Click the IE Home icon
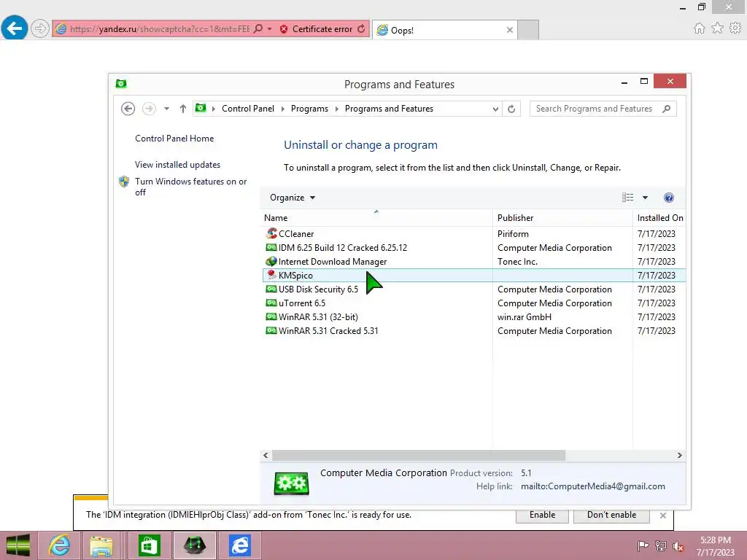Viewport: 747px width, 560px height. pyautogui.click(x=699, y=28)
